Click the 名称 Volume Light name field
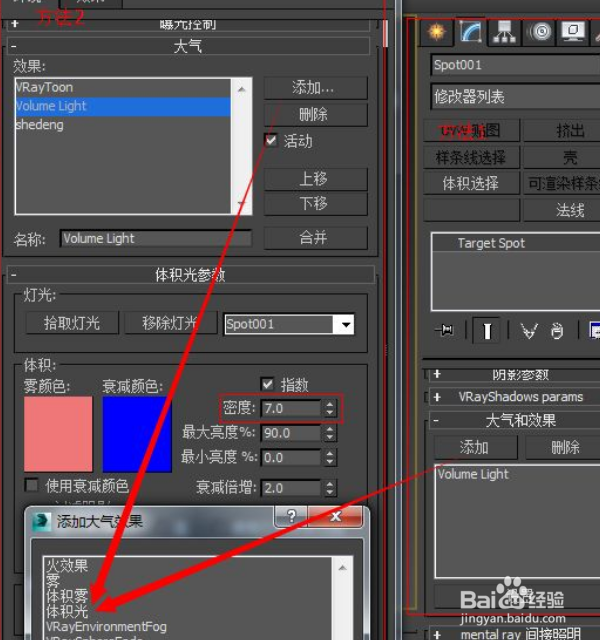Screen dimensions: 600x640 click(x=156, y=238)
